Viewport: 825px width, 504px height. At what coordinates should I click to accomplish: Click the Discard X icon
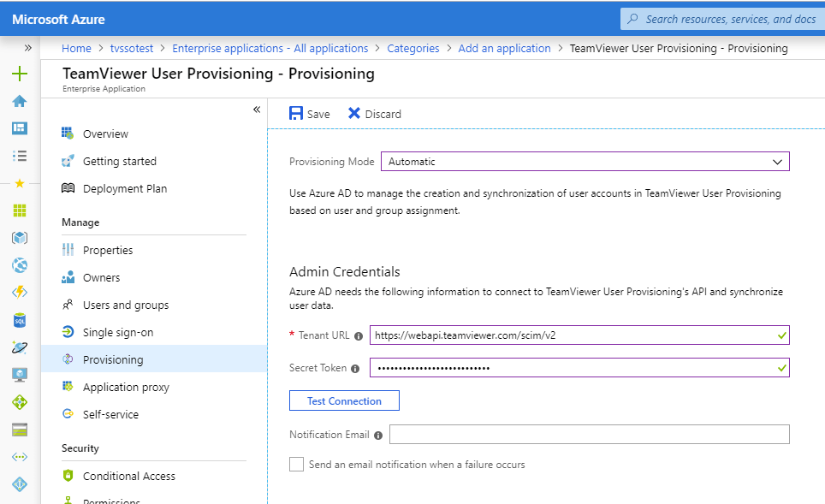[354, 114]
